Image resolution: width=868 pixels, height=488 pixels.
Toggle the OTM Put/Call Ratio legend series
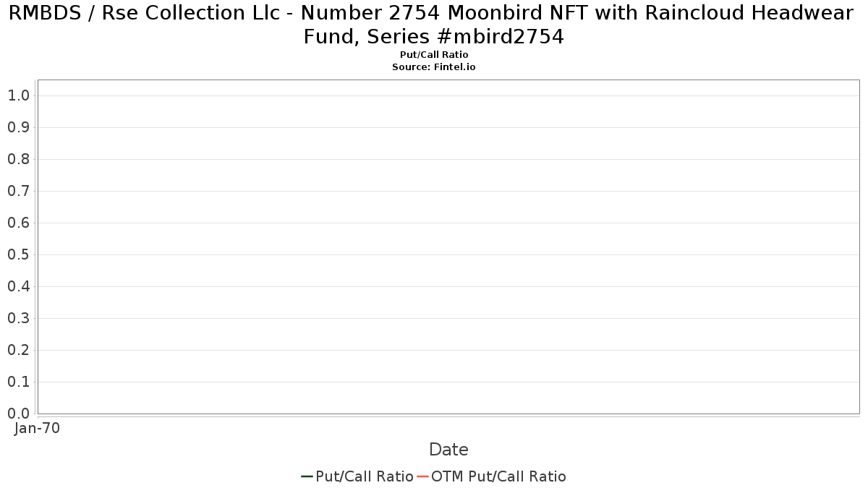click(x=498, y=476)
